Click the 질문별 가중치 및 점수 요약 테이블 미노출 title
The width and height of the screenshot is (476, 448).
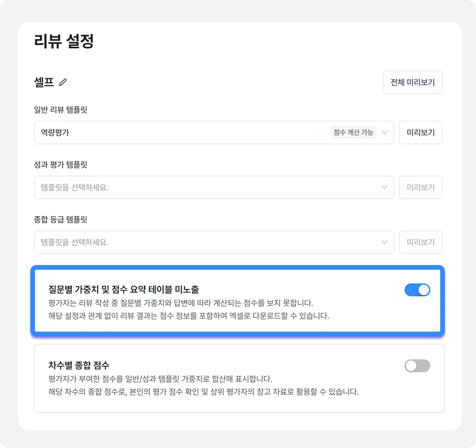pos(124,289)
